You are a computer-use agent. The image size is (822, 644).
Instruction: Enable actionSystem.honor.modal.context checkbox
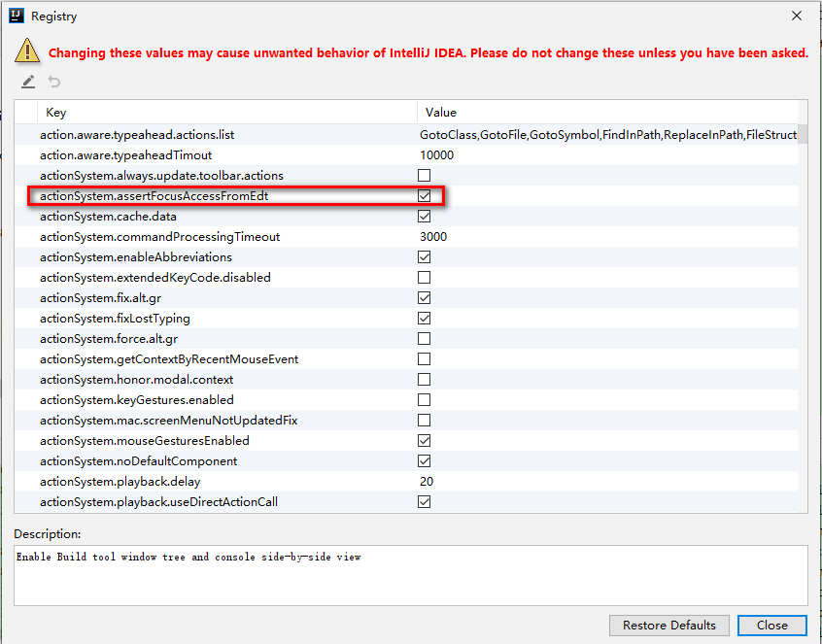(424, 380)
